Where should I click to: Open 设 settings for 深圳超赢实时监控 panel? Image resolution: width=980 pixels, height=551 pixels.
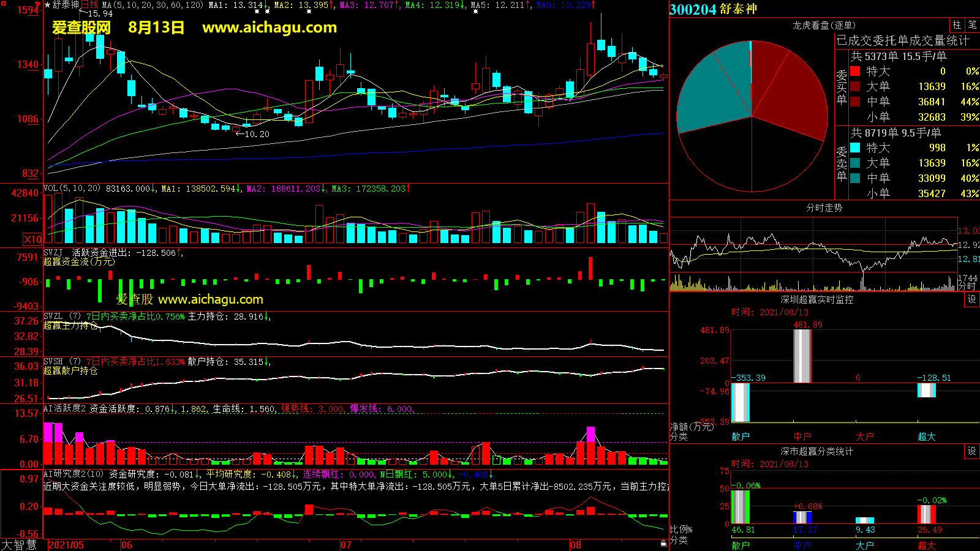click(x=972, y=299)
